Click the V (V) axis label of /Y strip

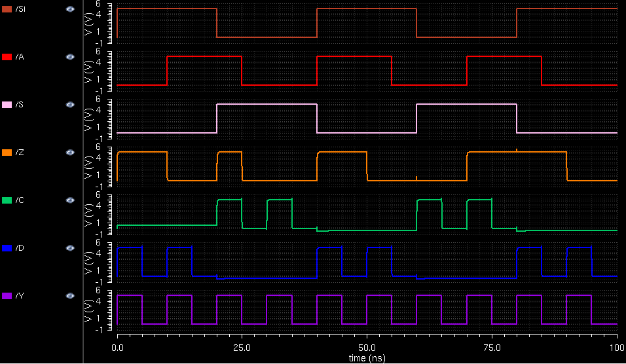point(88,310)
